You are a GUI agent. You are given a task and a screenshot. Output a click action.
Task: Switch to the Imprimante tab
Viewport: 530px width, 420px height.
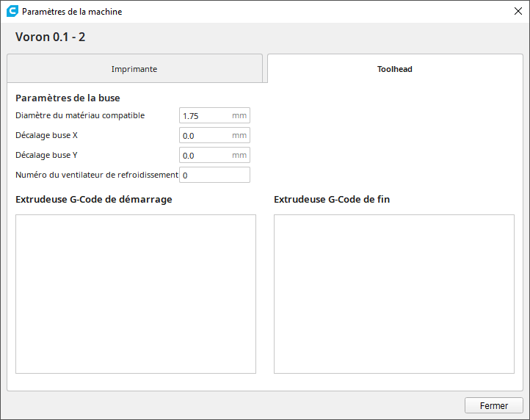(134, 68)
